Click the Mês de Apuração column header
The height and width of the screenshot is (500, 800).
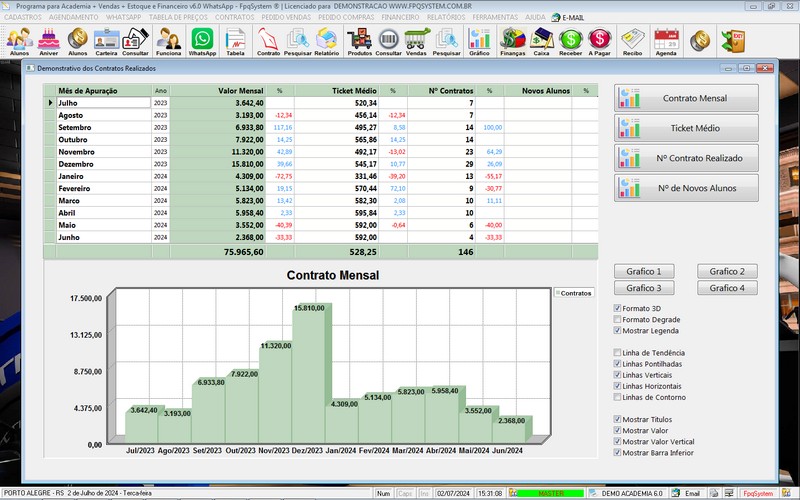[104, 91]
